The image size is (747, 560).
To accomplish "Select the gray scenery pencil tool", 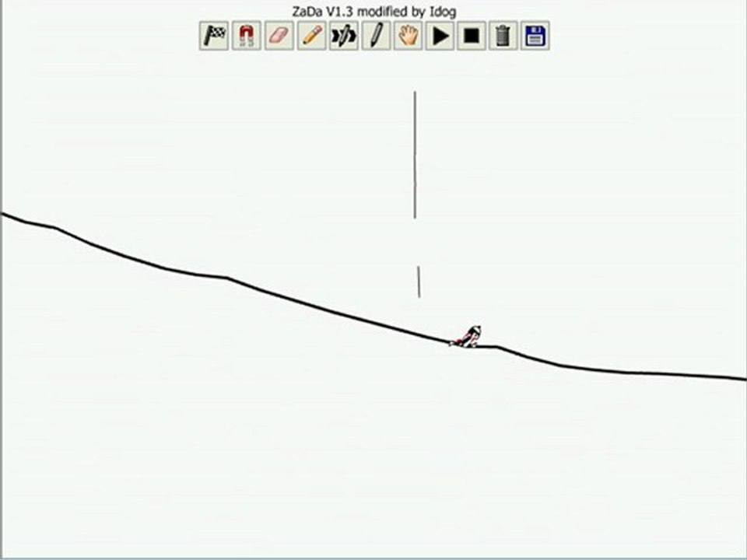I will [376, 36].
